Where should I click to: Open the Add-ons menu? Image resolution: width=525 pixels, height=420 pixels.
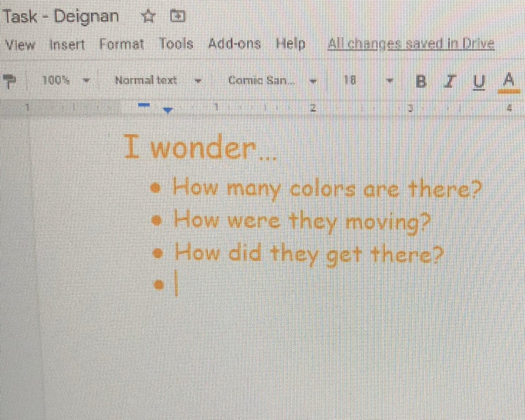coord(234,44)
